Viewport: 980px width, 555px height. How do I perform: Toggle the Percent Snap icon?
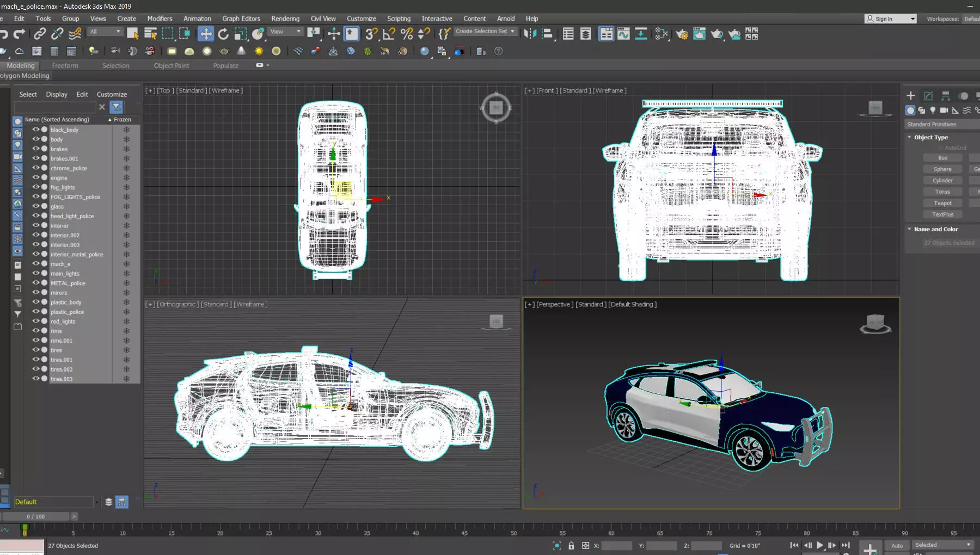click(x=407, y=34)
